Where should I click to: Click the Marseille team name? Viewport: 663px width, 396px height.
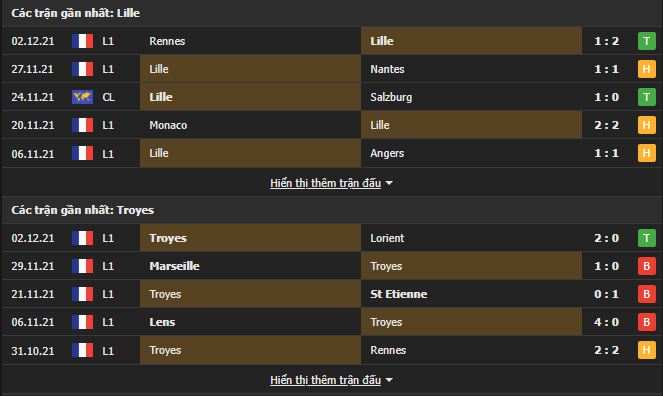[174, 266]
